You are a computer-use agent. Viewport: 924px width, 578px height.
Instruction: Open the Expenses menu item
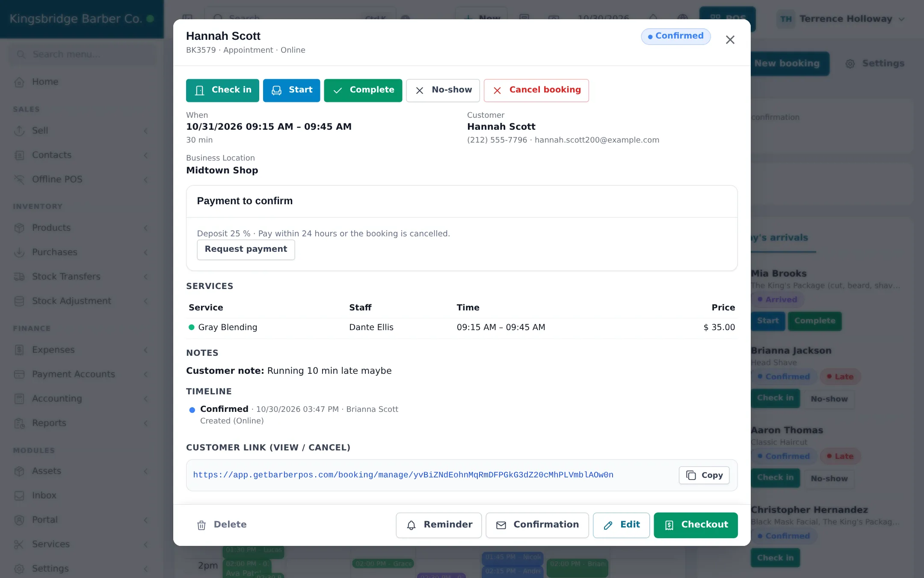pos(82,350)
